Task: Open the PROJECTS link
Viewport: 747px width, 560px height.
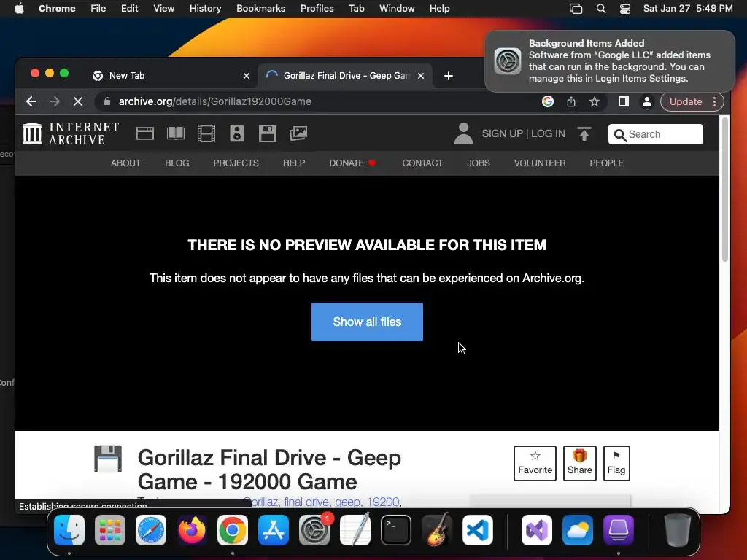Action: click(x=236, y=163)
